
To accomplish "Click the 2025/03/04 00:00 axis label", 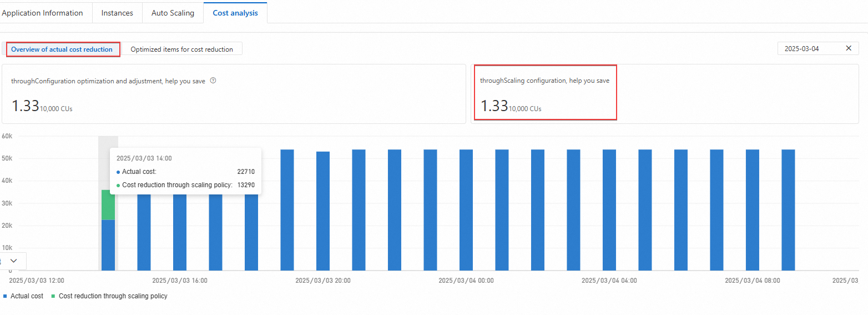I will [466, 281].
